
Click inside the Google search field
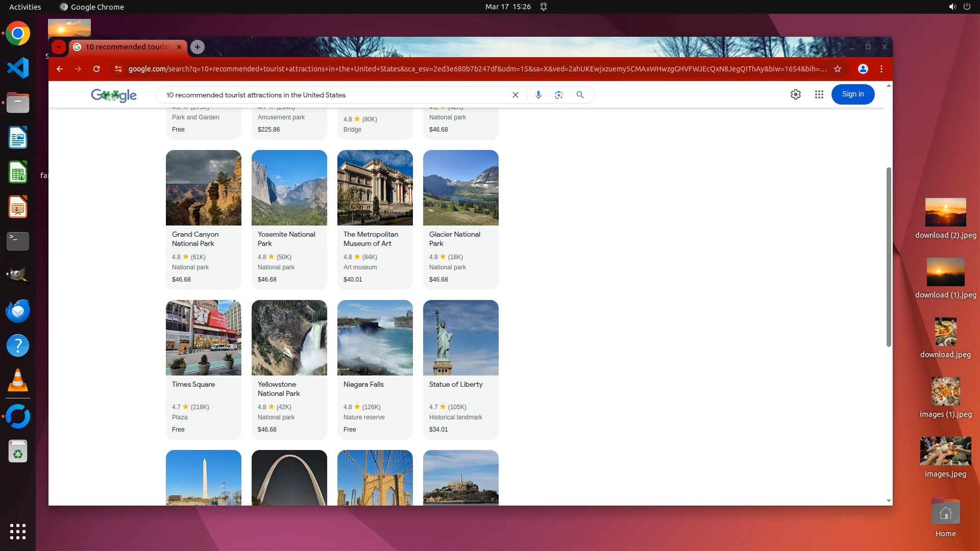[332, 95]
